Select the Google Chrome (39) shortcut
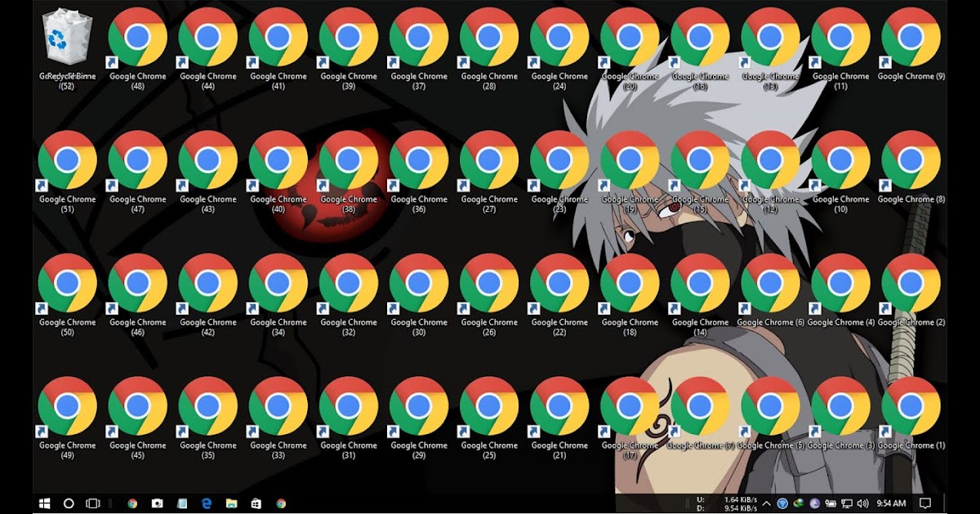 [349, 49]
